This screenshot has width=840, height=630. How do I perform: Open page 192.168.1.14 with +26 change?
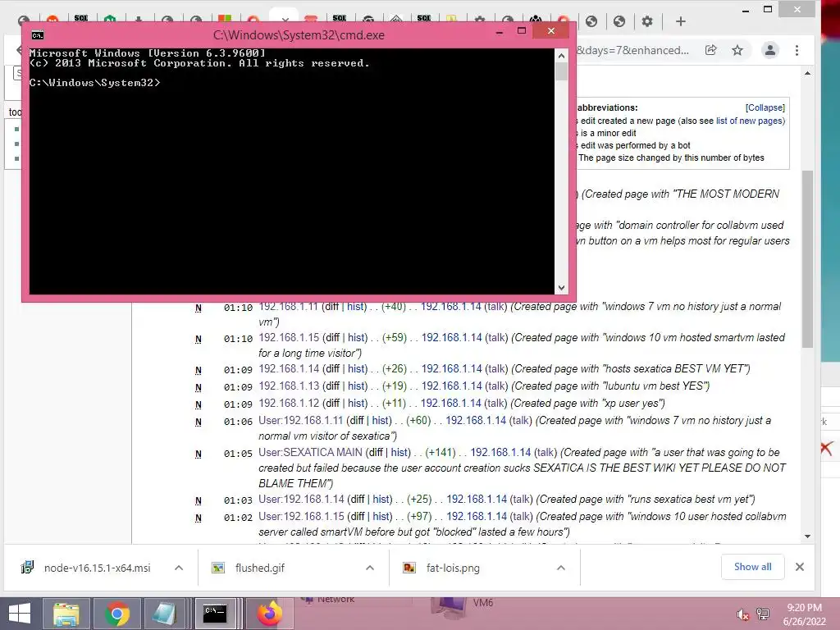point(289,369)
